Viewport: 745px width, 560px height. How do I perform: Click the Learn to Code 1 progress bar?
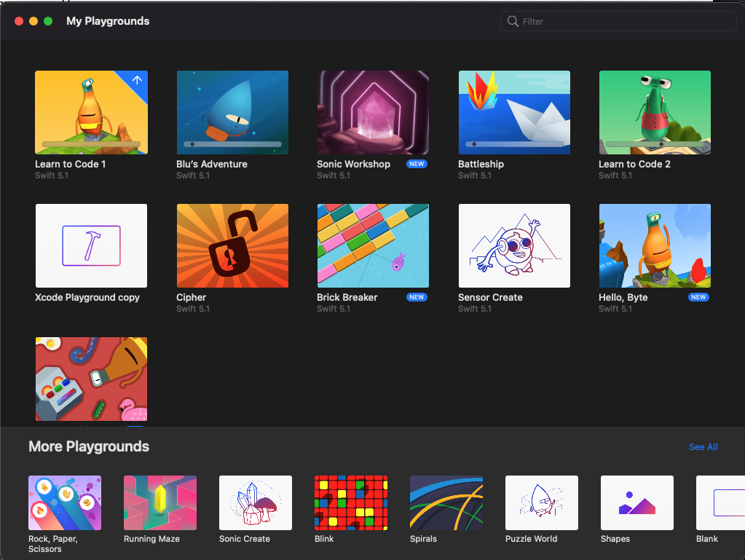point(91,144)
